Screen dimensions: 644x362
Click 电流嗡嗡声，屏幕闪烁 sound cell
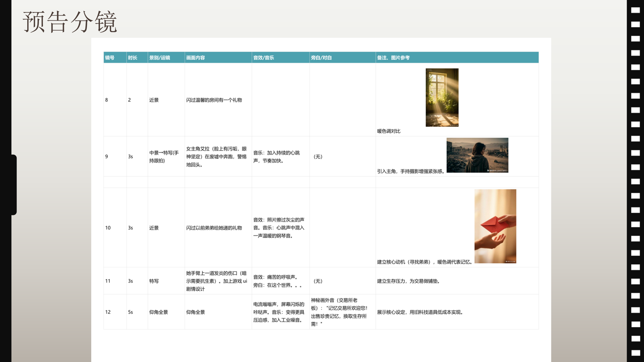click(x=280, y=312)
